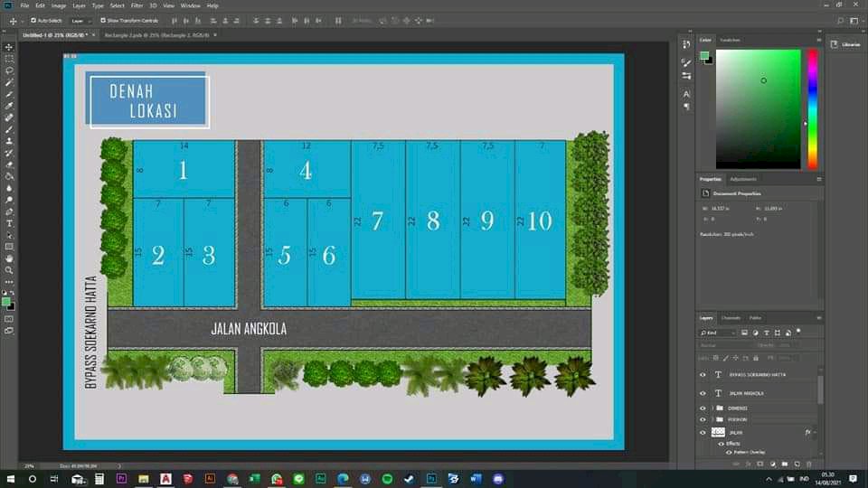
Task: Switch to the Channels tab
Action: [x=731, y=318]
